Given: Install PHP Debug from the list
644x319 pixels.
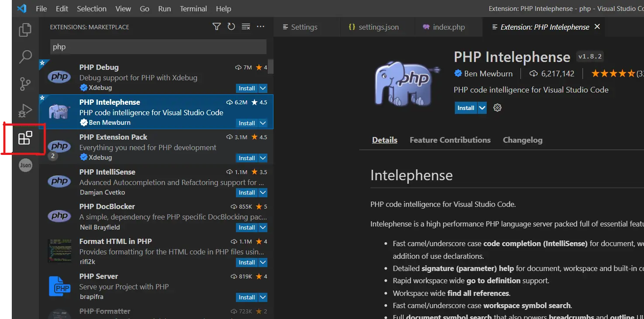Looking at the screenshot, I should point(247,88).
